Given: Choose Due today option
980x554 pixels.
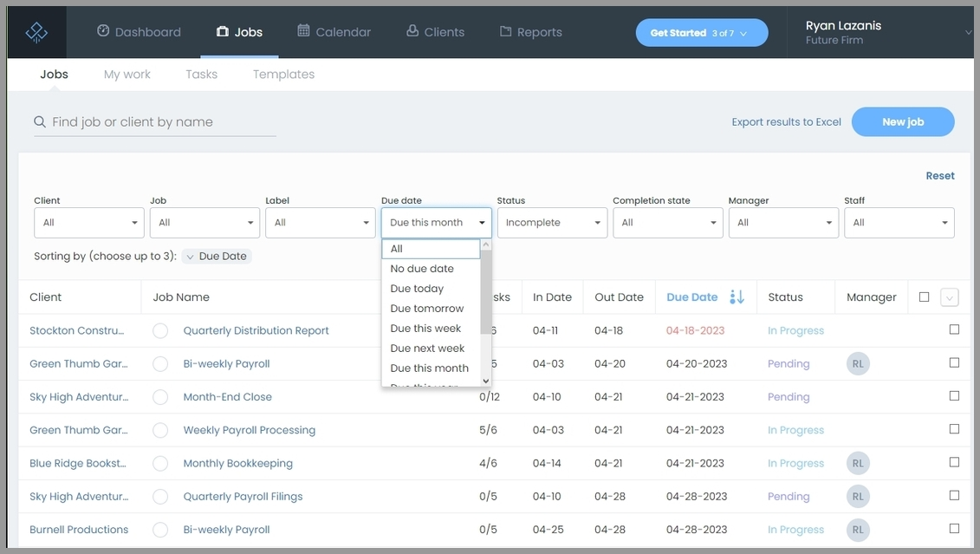Looking at the screenshot, I should coord(431,289).
